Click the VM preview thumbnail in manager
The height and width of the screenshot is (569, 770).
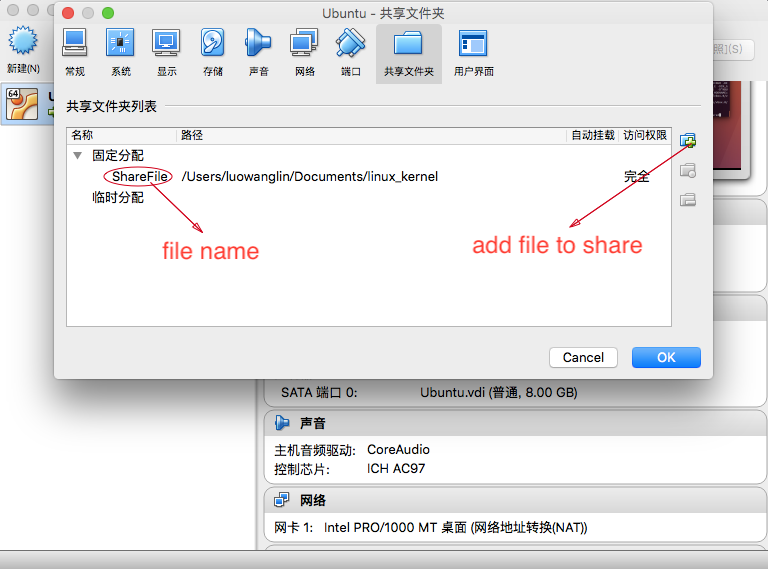[727, 125]
